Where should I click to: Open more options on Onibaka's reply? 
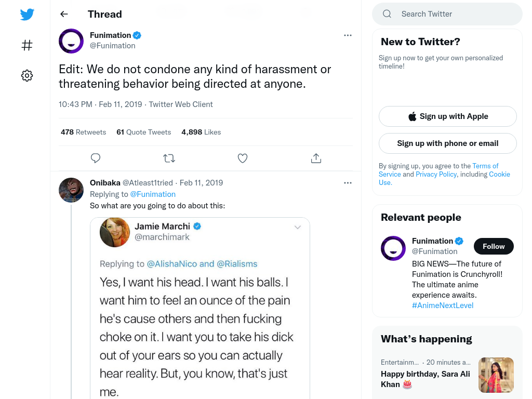pyautogui.click(x=348, y=183)
